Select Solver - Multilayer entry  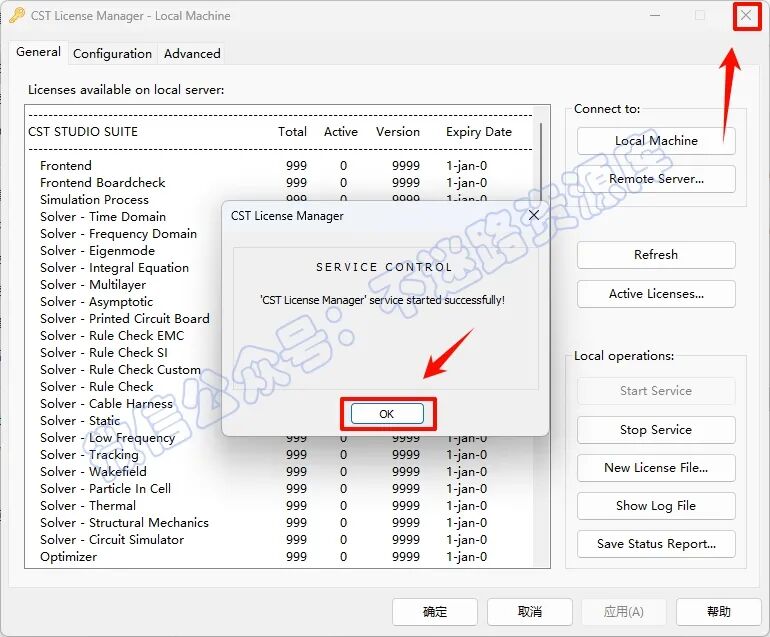pyautogui.click(x=93, y=285)
